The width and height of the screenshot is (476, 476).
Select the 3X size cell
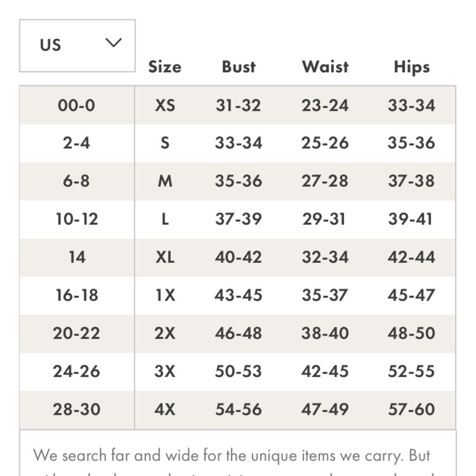pyautogui.click(x=165, y=371)
